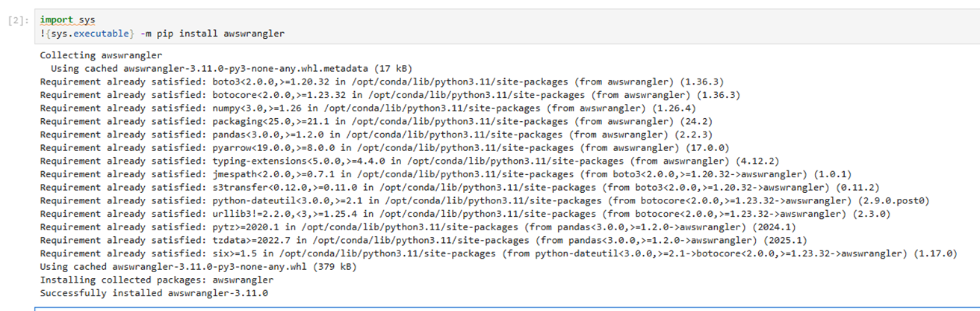Activate the empty cell below the output
The height and width of the screenshot is (311, 980).
506,309
